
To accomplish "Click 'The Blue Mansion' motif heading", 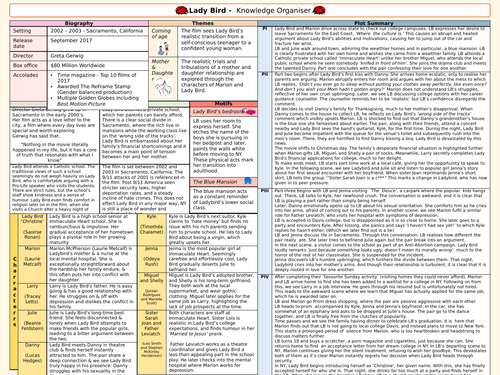I will [x=215, y=182].
